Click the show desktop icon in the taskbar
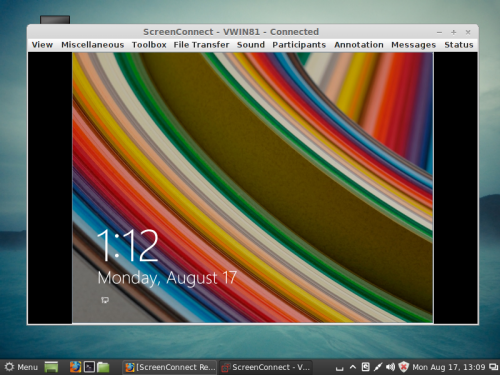This screenshot has width=500, height=375. pos(51,367)
